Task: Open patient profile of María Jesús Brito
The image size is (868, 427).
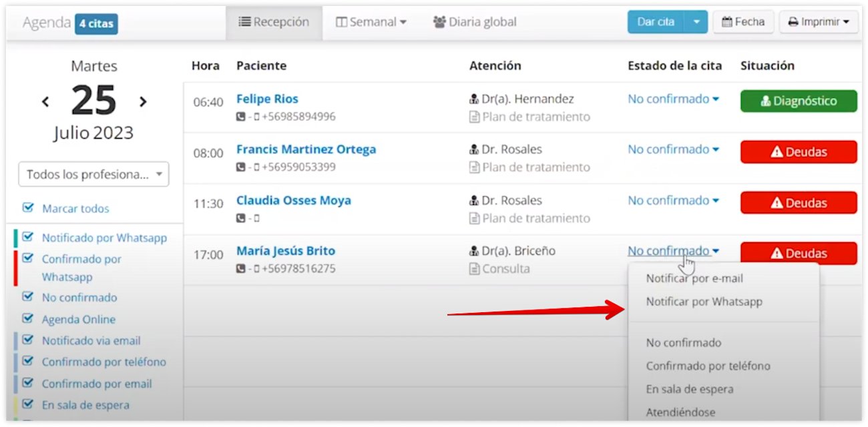Action: [x=284, y=250]
